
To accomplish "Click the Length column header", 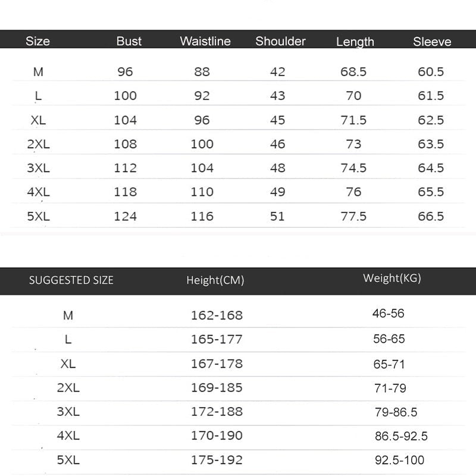I will click(355, 42).
